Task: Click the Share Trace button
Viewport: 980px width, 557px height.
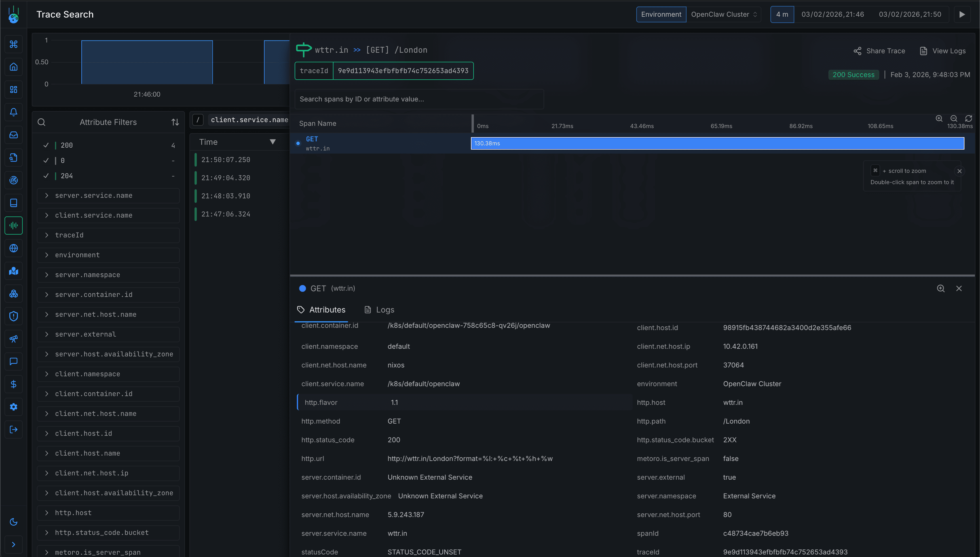Action: 879,50
